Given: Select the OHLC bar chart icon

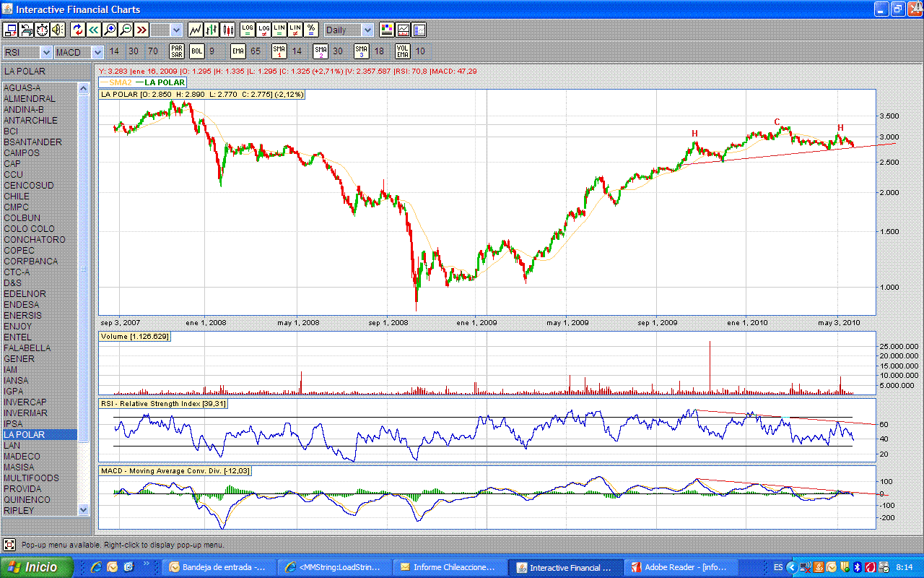Looking at the screenshot, I should pyautogui.click(x=212, y=30).
